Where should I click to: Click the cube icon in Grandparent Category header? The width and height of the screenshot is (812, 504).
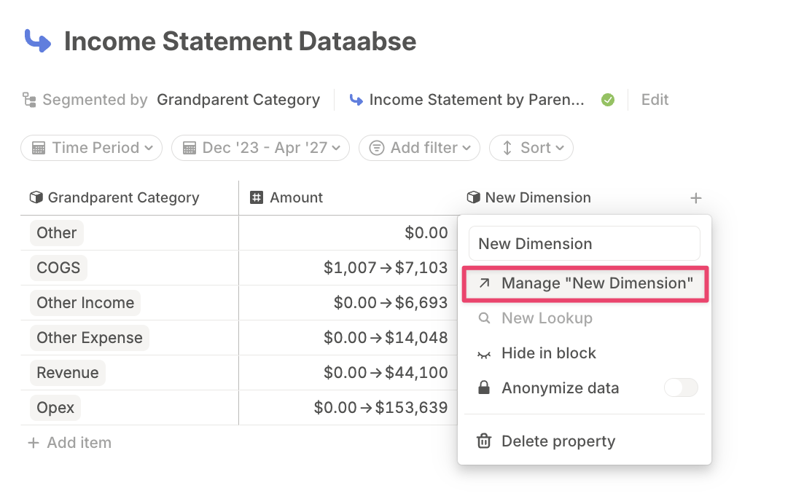[x=36, y=197]
